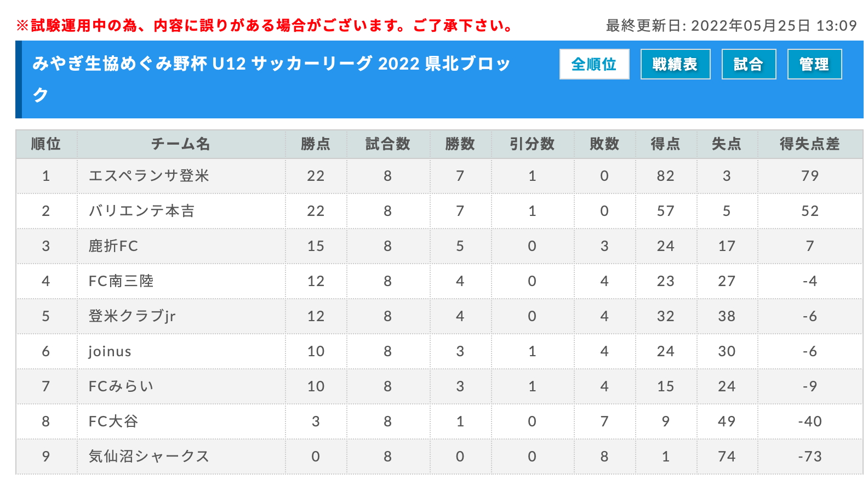Switch to the 戦績表 tab

tap(675, 64)
